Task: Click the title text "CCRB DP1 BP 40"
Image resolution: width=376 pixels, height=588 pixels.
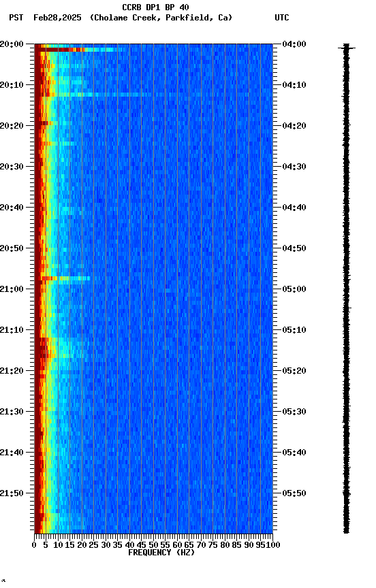Action: [x=155, y=7]
